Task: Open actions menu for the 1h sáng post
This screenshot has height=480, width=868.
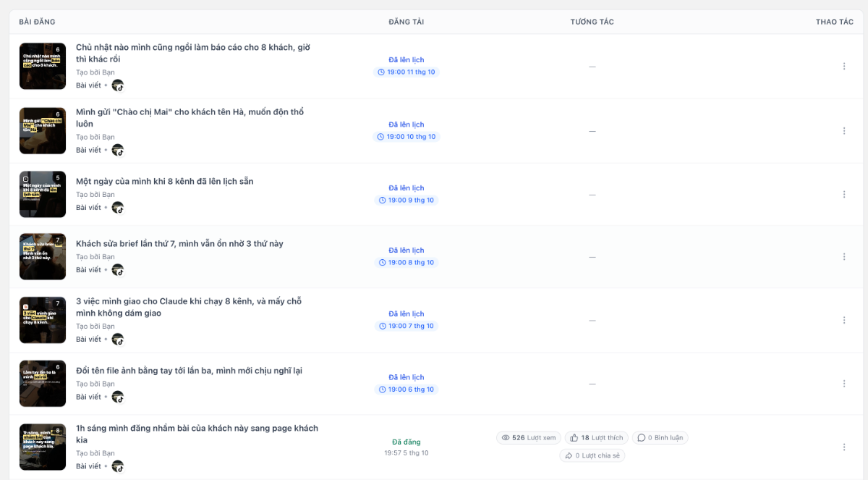Action: (x=843, y=447)
